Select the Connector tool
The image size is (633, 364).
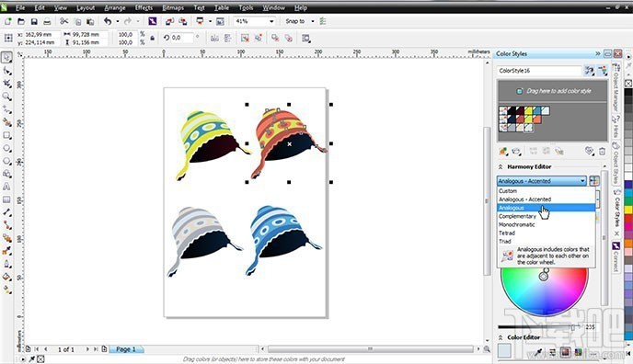click(6, 225)
